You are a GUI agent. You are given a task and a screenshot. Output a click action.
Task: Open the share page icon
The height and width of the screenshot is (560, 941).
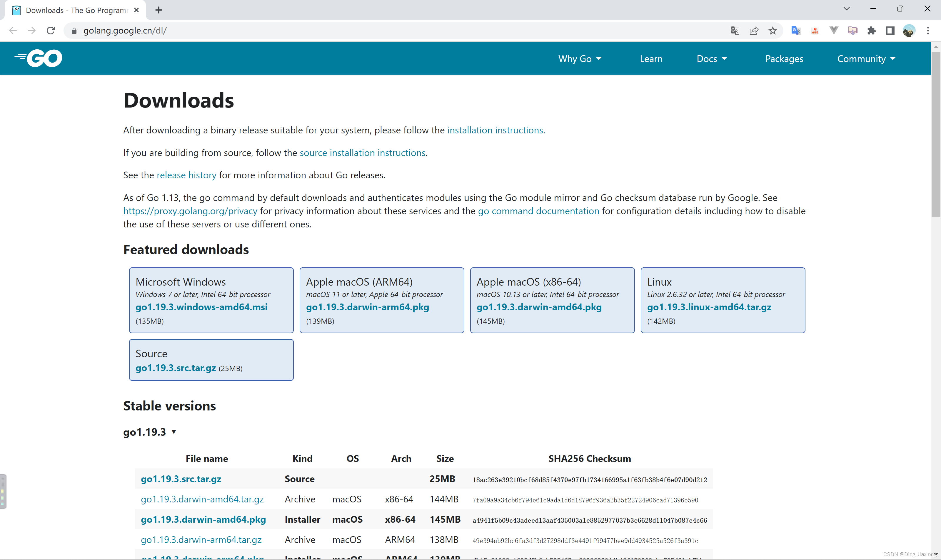click(x=754, y=31)
